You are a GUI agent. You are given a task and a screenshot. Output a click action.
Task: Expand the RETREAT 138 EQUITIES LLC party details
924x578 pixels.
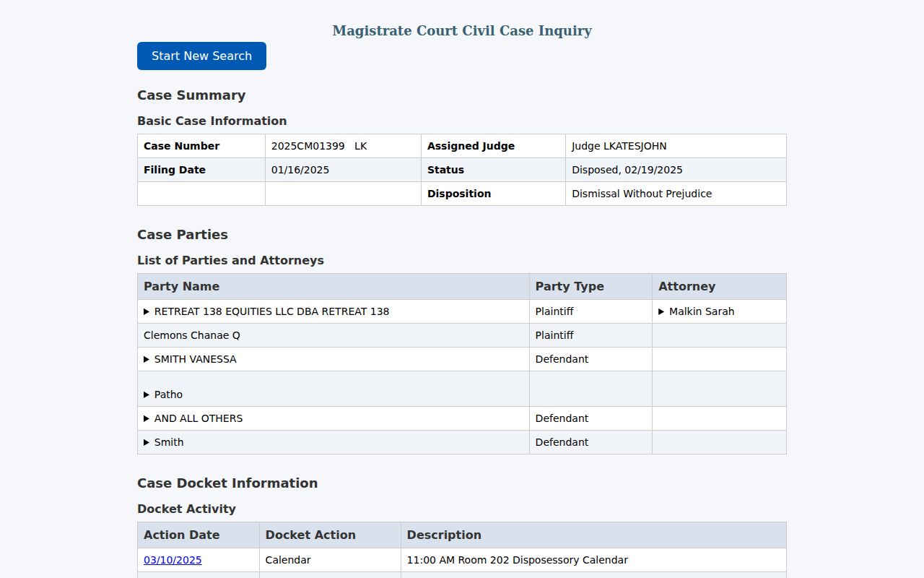click(266, 311)
